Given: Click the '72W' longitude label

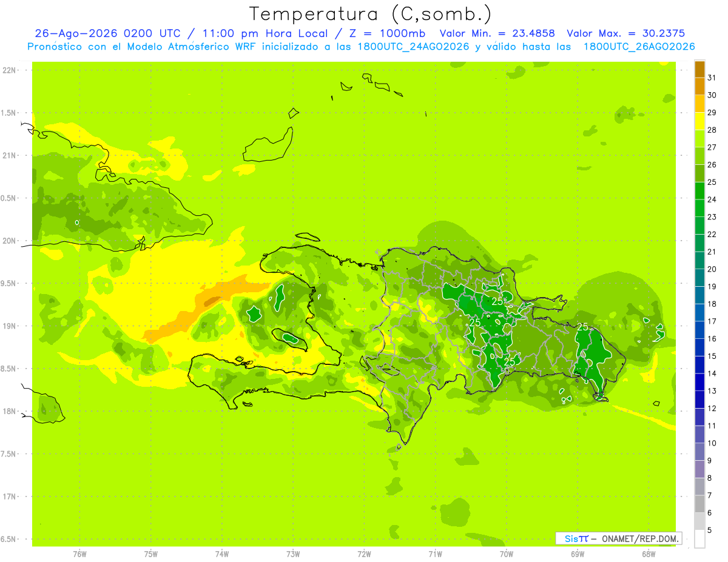Looking at the screenshot, I should 365,554.
